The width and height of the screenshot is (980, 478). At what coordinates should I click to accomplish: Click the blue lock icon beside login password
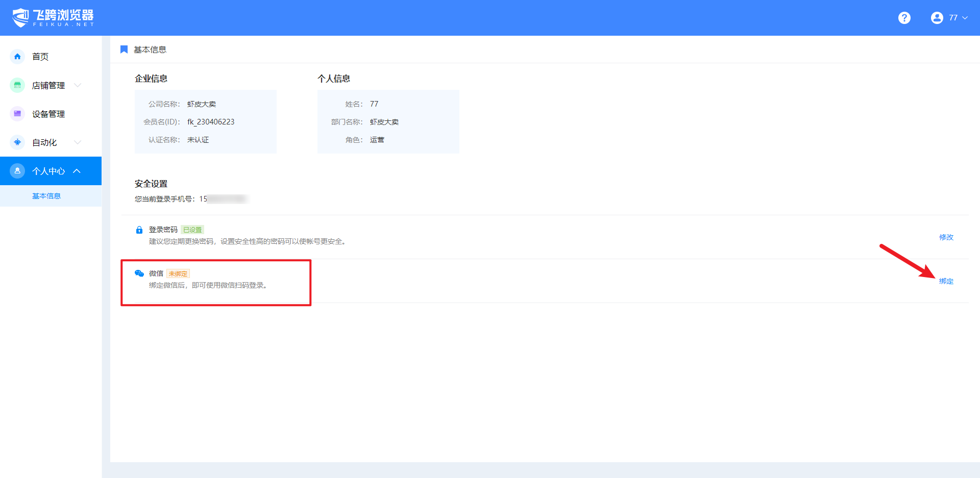[x=139, y=230]
